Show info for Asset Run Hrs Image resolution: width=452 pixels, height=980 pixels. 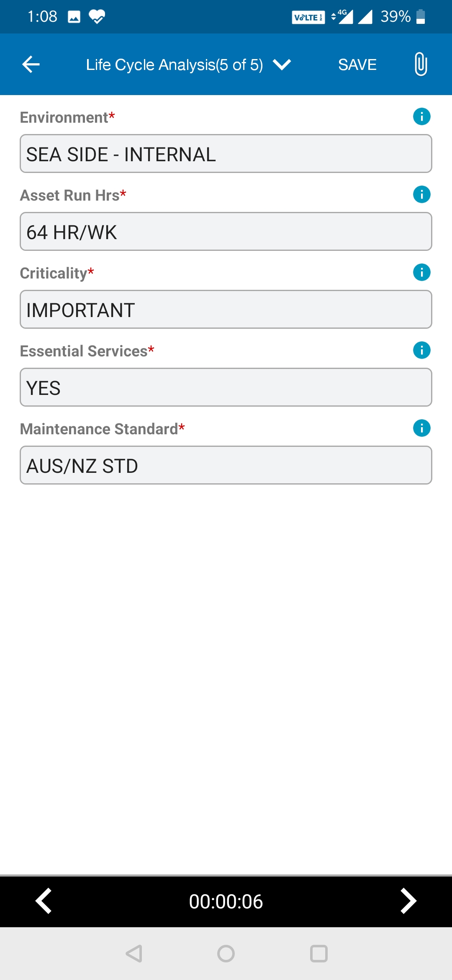pos(422,194)
